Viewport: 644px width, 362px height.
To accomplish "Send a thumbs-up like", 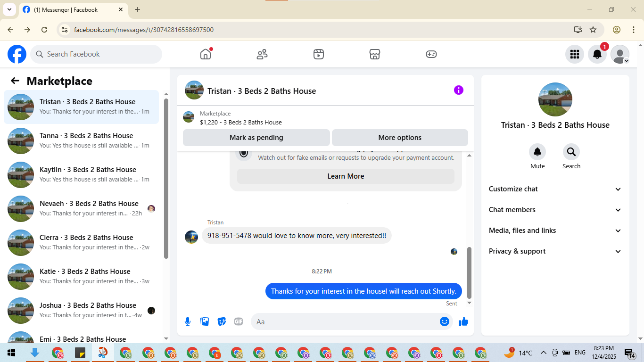I will click(463, 321).
